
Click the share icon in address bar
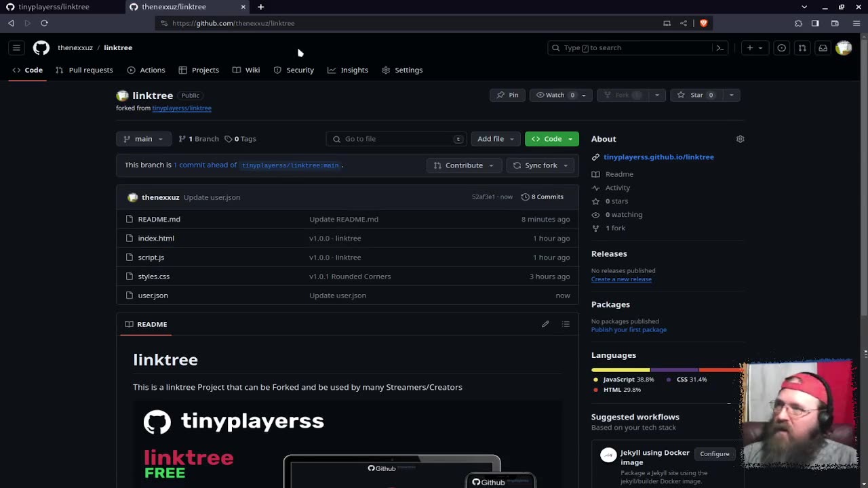coord(684,23)
